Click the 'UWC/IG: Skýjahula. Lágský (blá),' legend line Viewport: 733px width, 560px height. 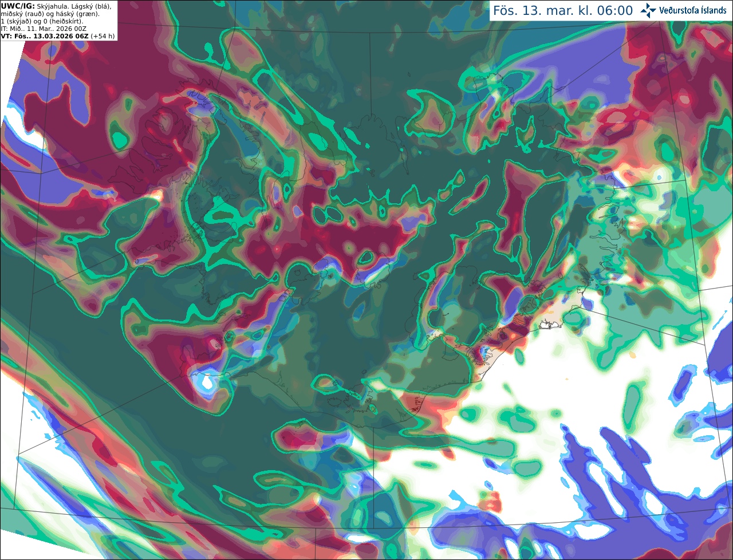coord(56,6)
